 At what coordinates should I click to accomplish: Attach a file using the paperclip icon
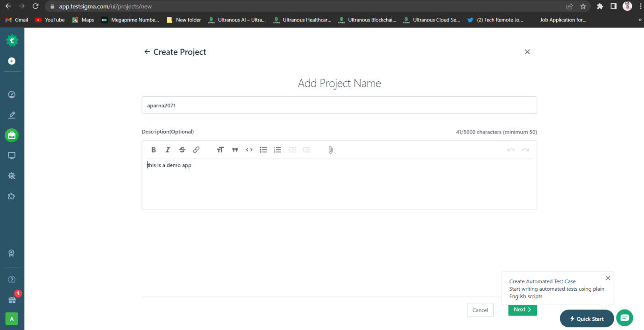(x=330, y=149)
